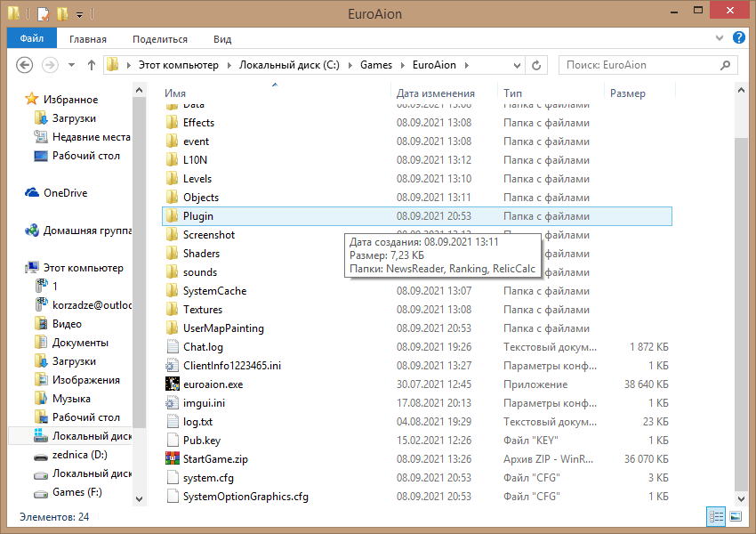The image size is (756, 534).
Task: Click the Back navigation arrow
Action: pyautogui.click(x=25, y=65)
